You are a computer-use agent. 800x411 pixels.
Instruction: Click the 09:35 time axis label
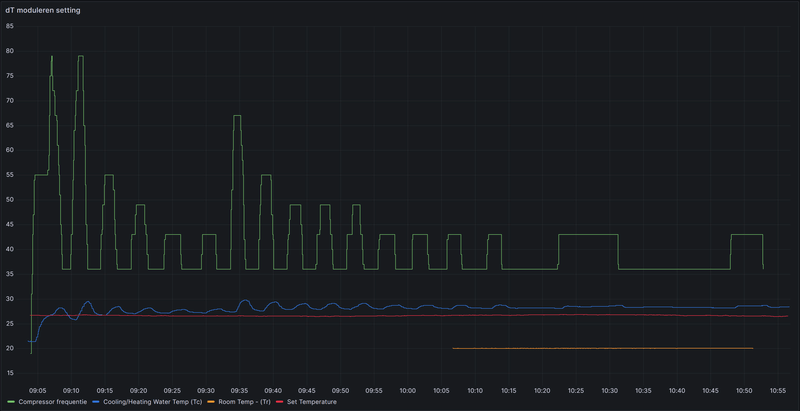[x=239, y=391]
